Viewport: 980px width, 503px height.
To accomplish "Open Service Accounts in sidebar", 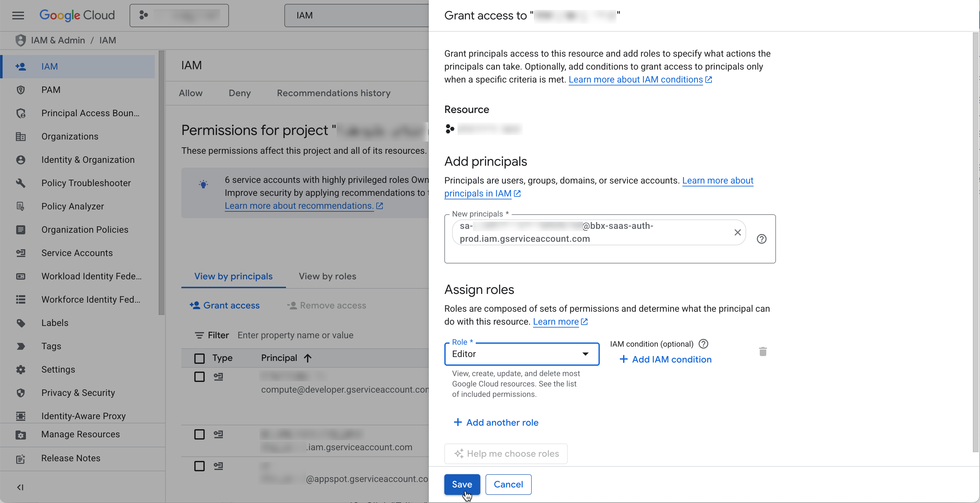I will pos(77,253).
